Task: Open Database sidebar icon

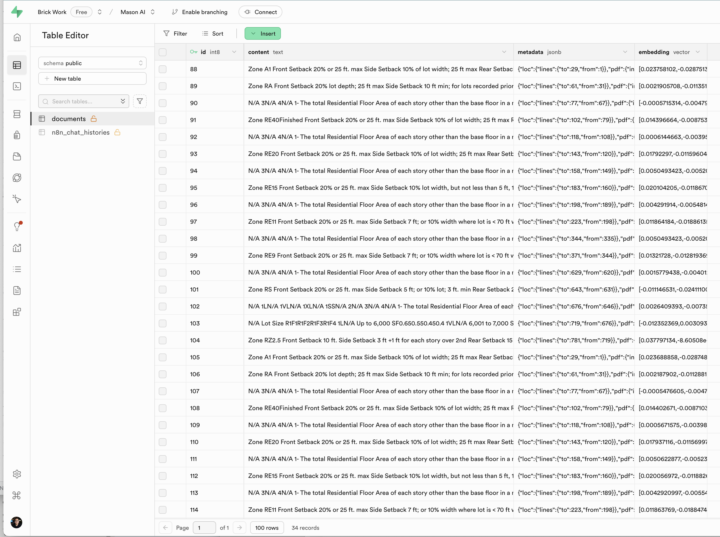Action: 17,114
